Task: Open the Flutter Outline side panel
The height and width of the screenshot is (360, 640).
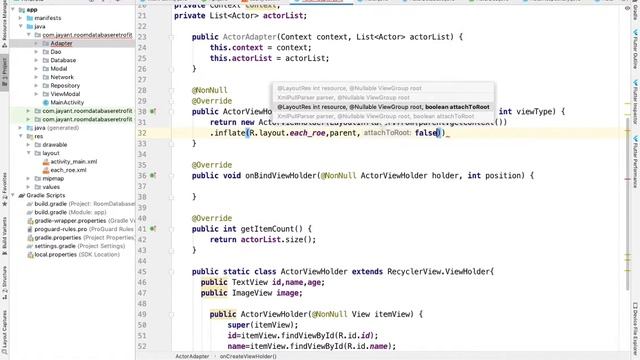Action: click(x=635, y=48)
